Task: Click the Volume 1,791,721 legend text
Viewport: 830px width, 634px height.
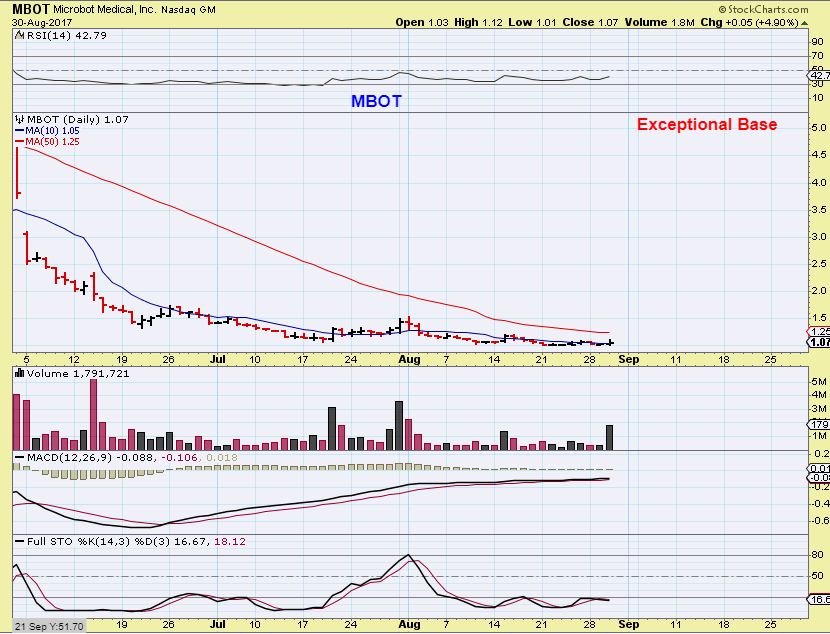Action: point(78,374)
